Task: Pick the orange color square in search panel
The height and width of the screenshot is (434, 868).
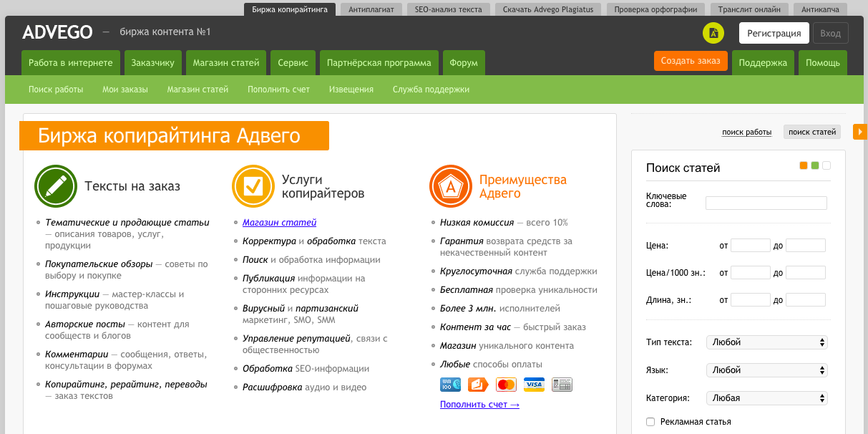Action: coord(804,165)
